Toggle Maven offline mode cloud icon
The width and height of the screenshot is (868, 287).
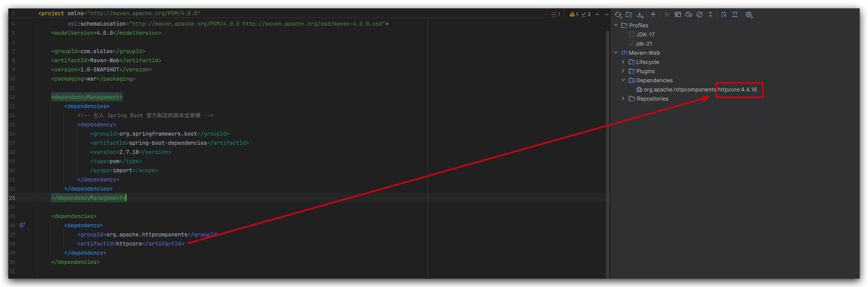tap(689, 14)
